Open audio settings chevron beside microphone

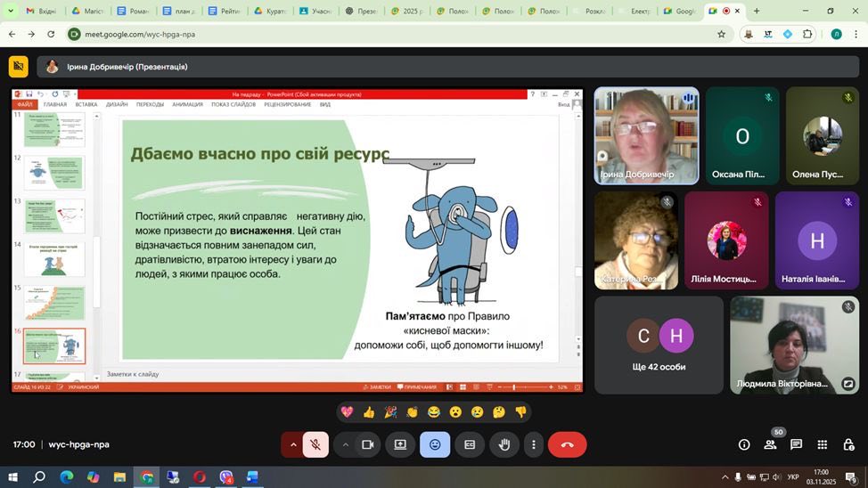click(x=293, y=444)
